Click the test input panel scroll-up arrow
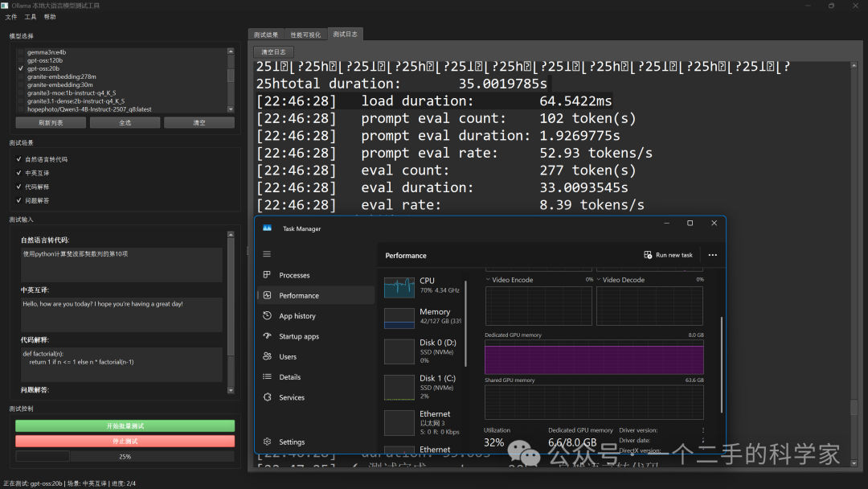This screenshot has height=489, width=868. [231, 235]
